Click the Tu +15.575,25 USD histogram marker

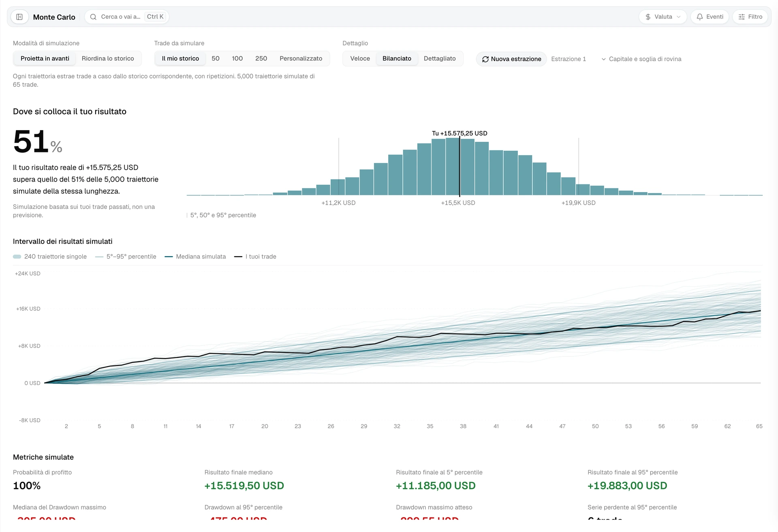pyautogui.click(x=460, y=133)
